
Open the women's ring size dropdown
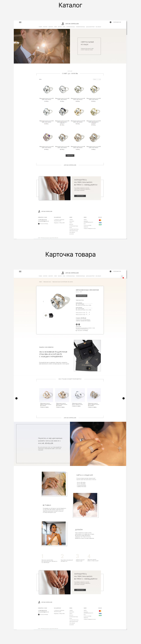(88, 312)
